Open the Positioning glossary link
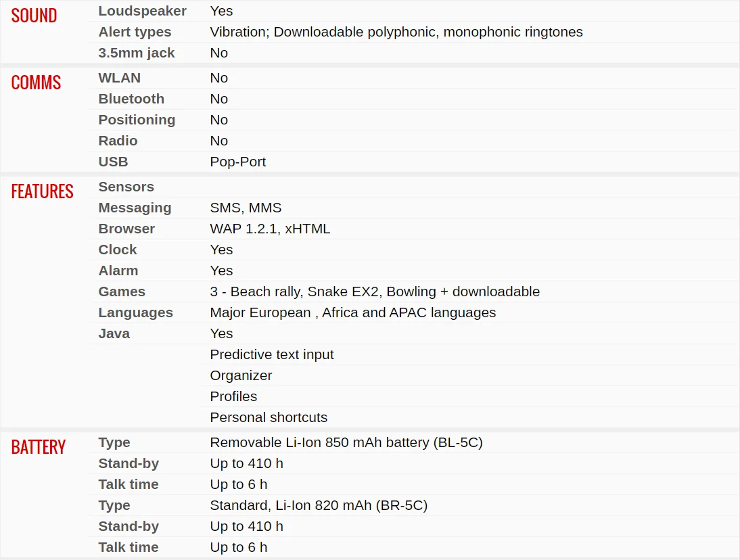The image size is (740, 560). pyautogui.click(x=137, y=120)
